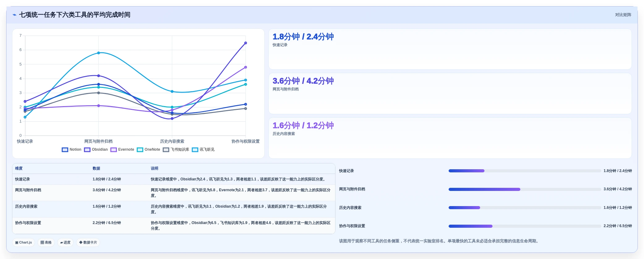Toggle the Notion series in chart legend
The width and height of the screenshot is (644, 259).
71,149
